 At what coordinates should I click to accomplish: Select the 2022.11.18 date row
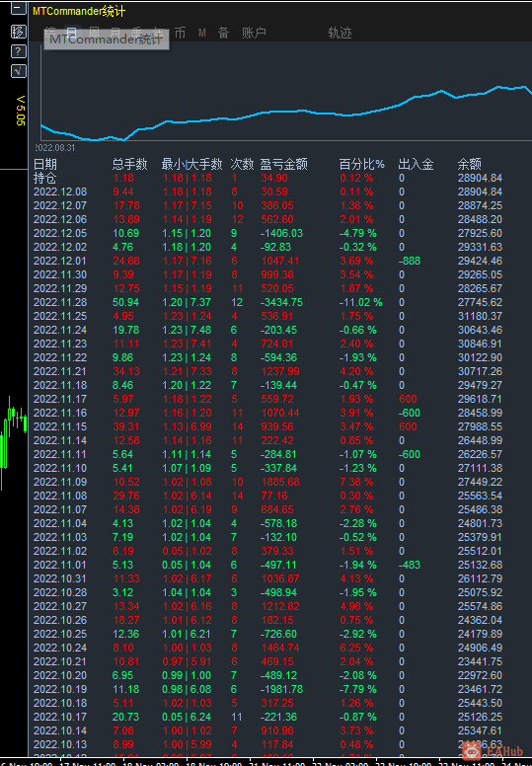click(x=60, y=385)
